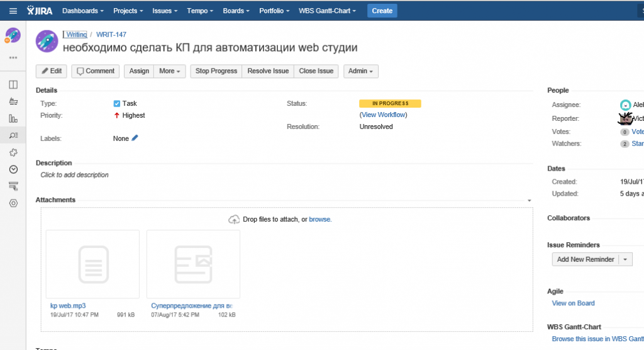Open the hamburger navigation menu
The width and height of the screenshot is (644, 350).
(13, 11)
